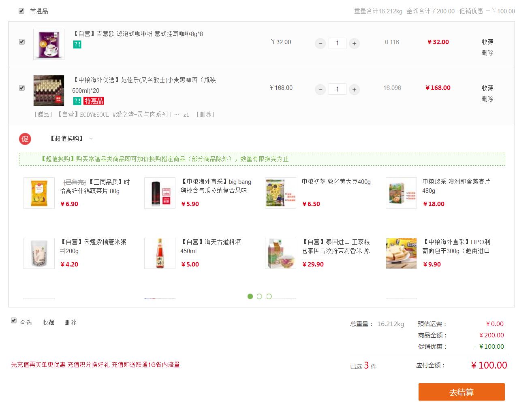This screenshot has height=405, width=532.
Task: Select 敦化黄大豆400g product thumbnail
Action: pyautogui.click(x=280, y=193)
